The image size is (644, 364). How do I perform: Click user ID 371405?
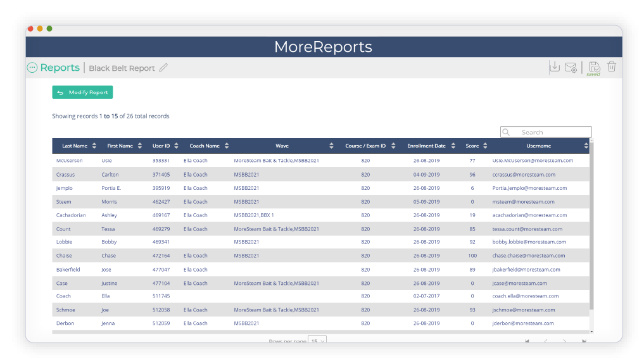[161, 175]
